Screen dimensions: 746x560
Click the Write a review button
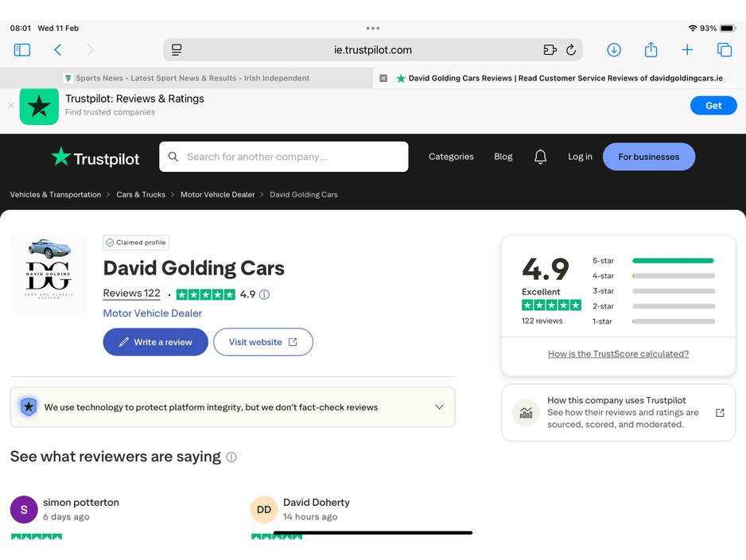point(155,342)
